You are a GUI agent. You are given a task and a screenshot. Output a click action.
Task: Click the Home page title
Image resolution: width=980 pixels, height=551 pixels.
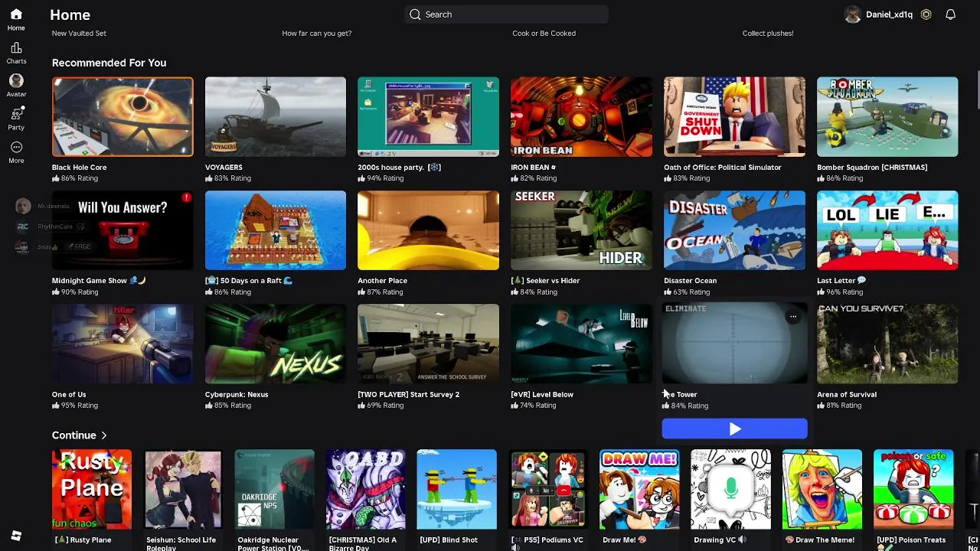pyautogui.click(x=70, y=15)
